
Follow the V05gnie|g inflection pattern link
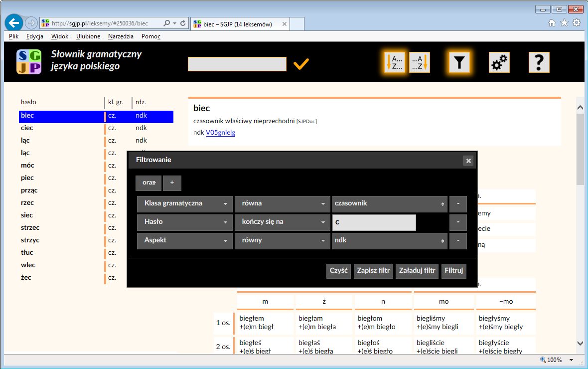click(220, 133)
